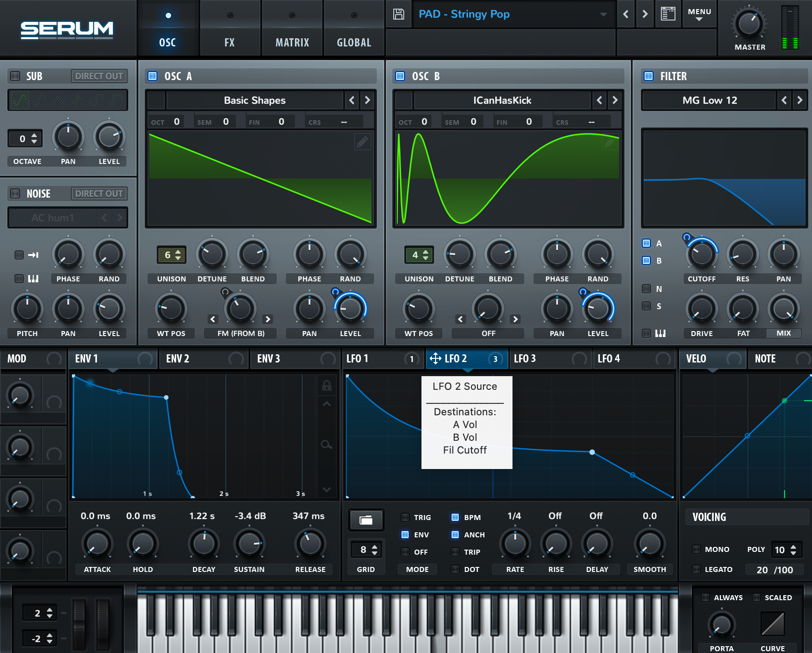This screenshot has width=812, height=653.
Task: Click NOISE DIRECT OUT button
Action: point(99,194)
